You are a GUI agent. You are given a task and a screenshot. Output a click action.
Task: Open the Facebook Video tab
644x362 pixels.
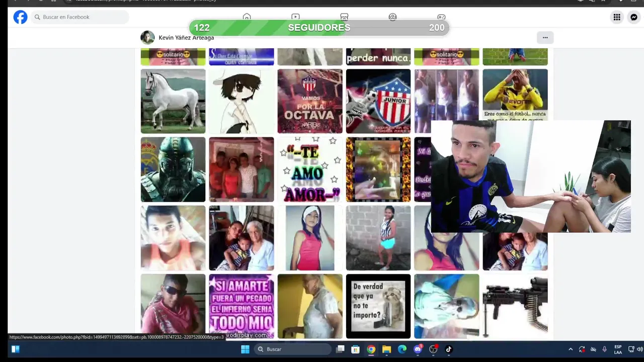(x=295, y=17)
